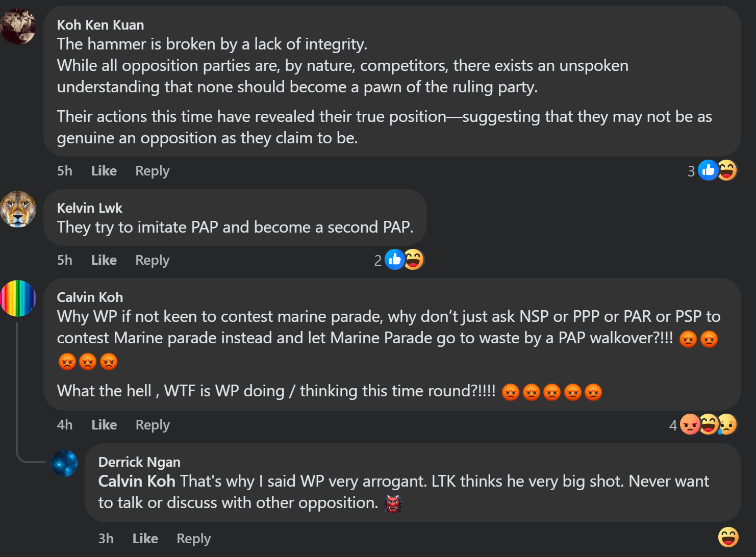756x557 pixels.
Task: Click haha reaction on Derrick Ngan's reply
Action: pyautogui.click(x=728, y=538)
